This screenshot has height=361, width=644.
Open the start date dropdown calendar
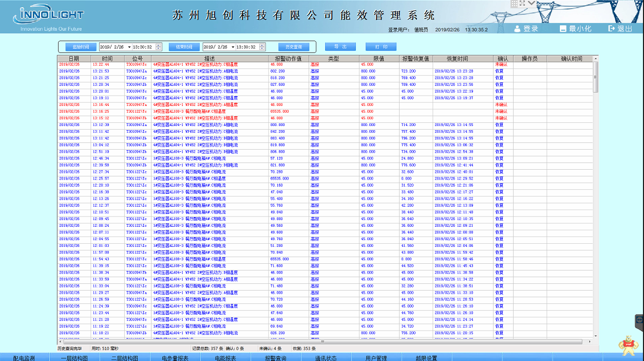(129, 47)
